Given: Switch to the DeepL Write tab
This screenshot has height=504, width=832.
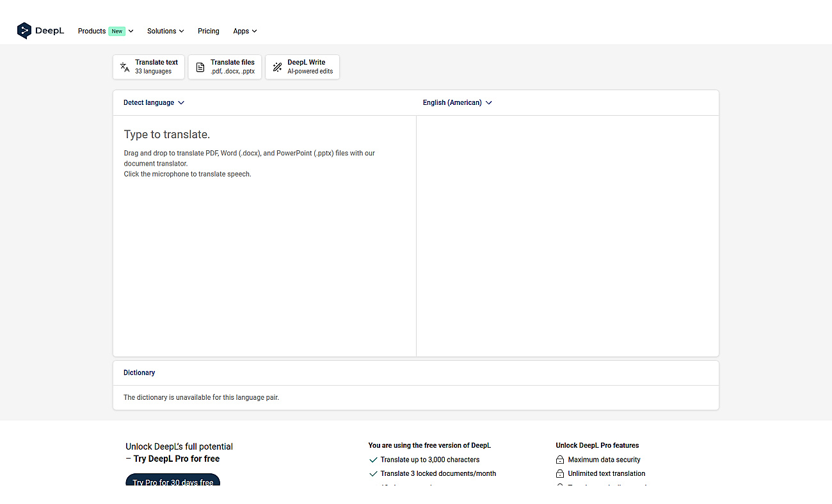Looking at the screenshot, I should (302, 67).
